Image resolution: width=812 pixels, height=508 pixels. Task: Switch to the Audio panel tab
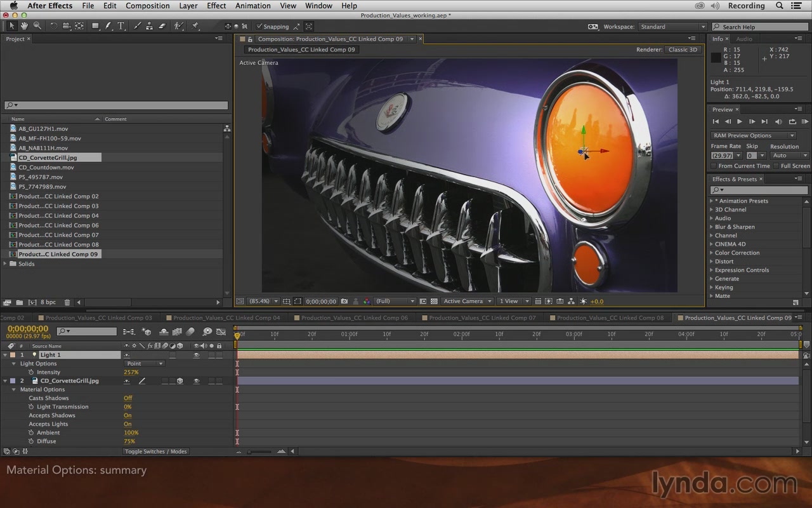pyautogui.click(x=744, y=39)
